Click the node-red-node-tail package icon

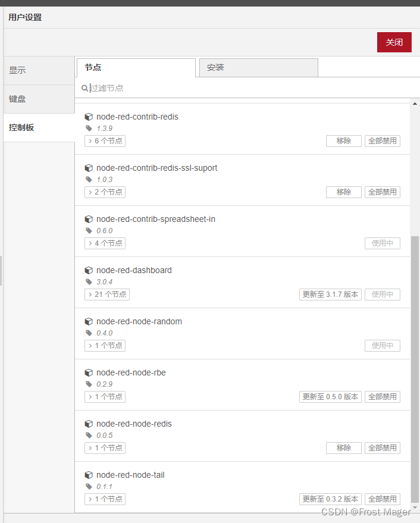tap(89, 475)
